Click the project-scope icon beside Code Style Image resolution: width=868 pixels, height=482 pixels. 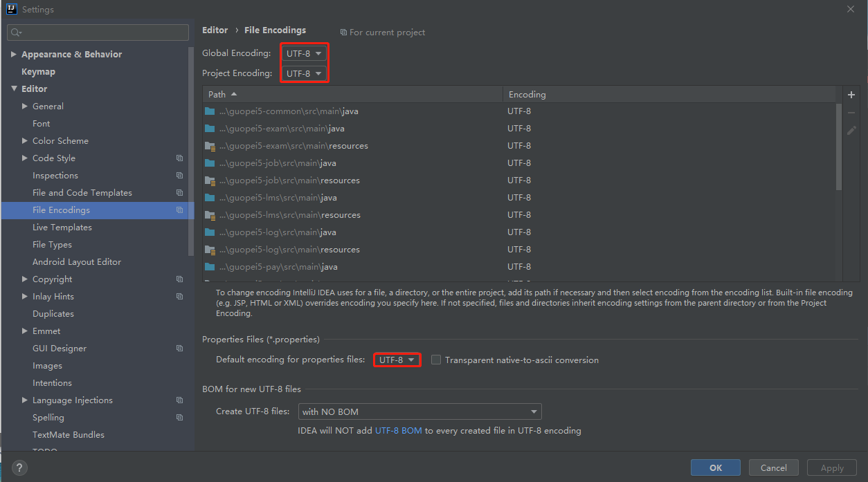pyautogui.click(x=179, y=158)
